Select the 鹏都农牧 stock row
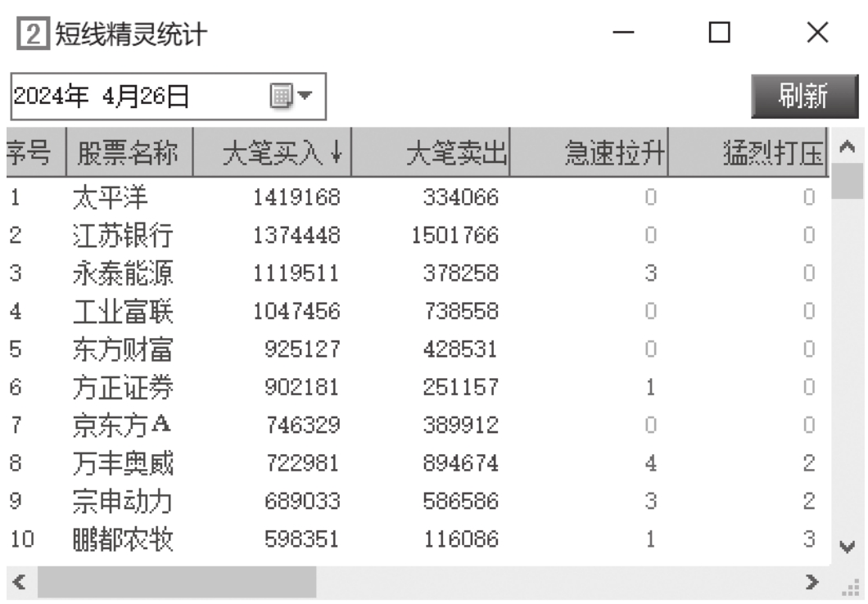 (x=418, y=539)
